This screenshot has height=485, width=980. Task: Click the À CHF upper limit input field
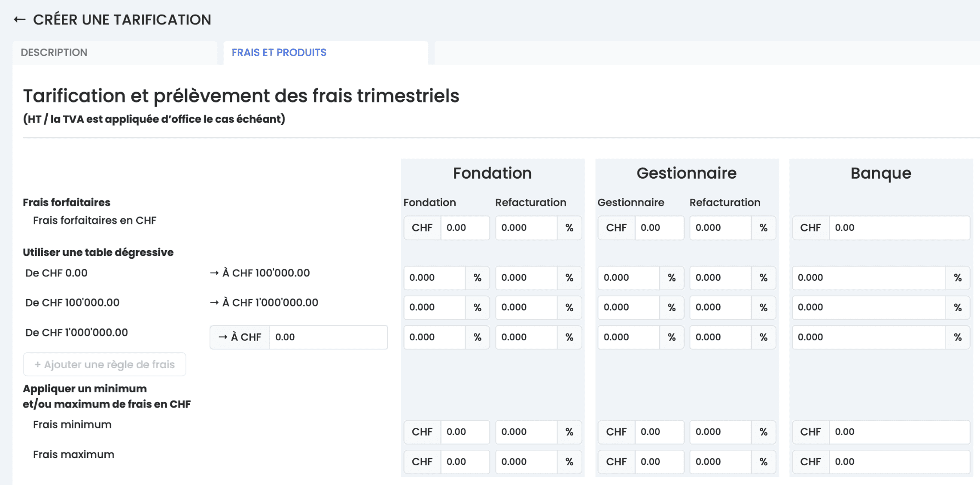tap(328, 337)
